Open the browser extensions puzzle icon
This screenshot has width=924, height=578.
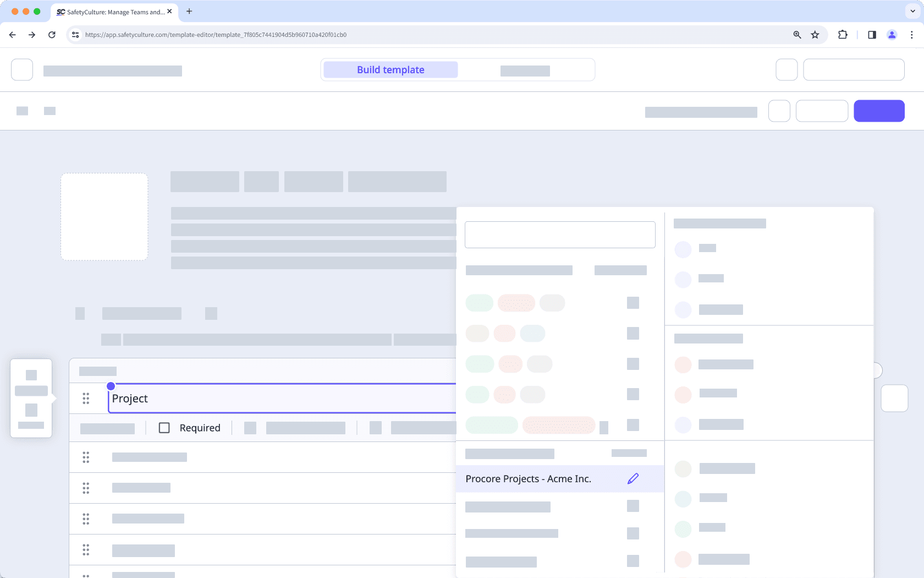(x=842, y=34)
